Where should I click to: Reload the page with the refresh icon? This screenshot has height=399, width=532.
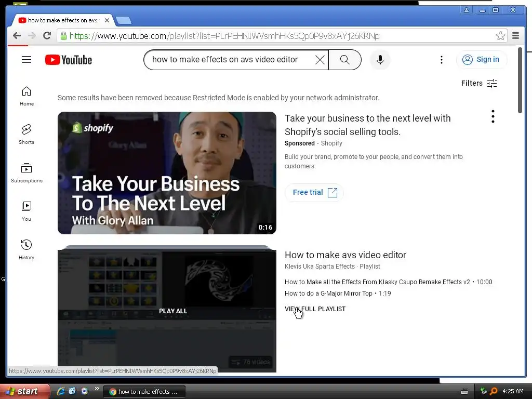(x=47, y=36)
